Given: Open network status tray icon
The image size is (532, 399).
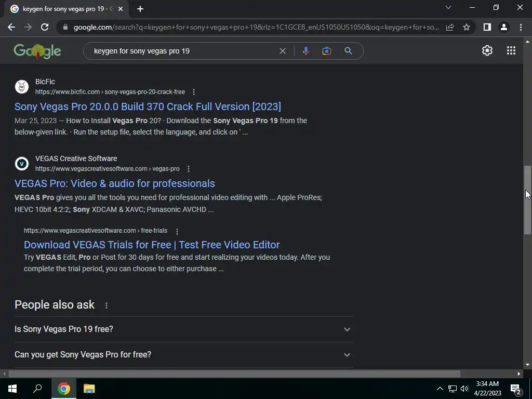Looking at the screenshot, I should (453, 389).
